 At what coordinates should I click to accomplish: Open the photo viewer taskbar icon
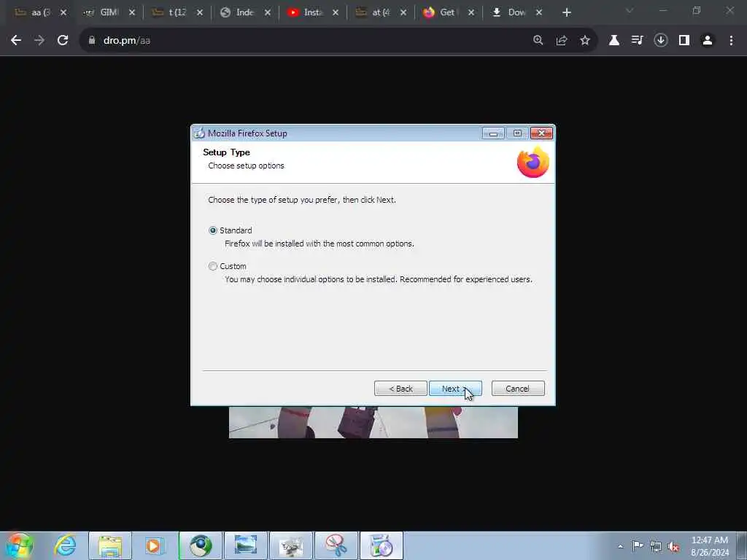pos(246,545)
